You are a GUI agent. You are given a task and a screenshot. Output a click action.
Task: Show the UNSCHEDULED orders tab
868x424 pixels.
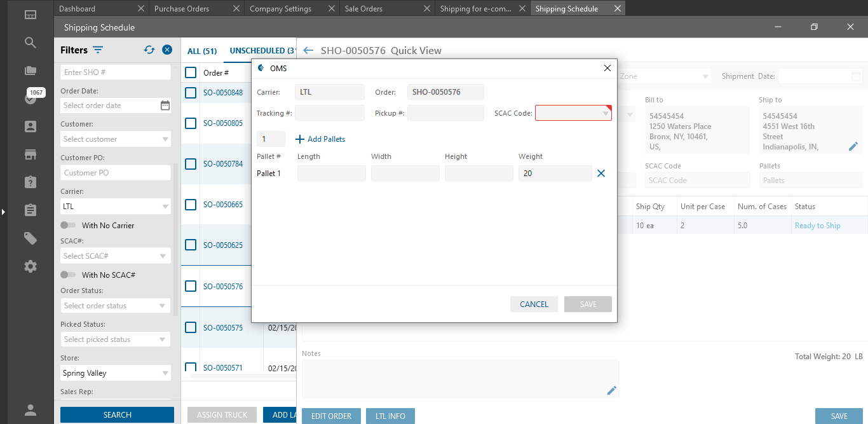(262, 51)
